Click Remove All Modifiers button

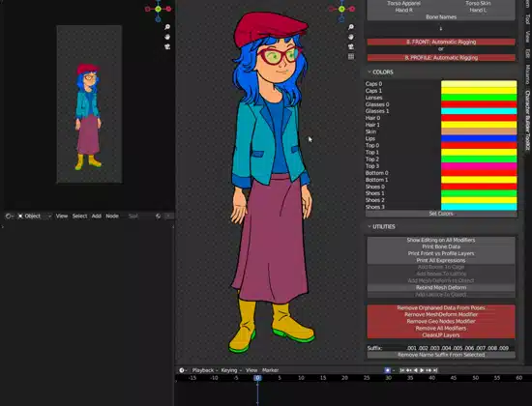tap(441, 329)
